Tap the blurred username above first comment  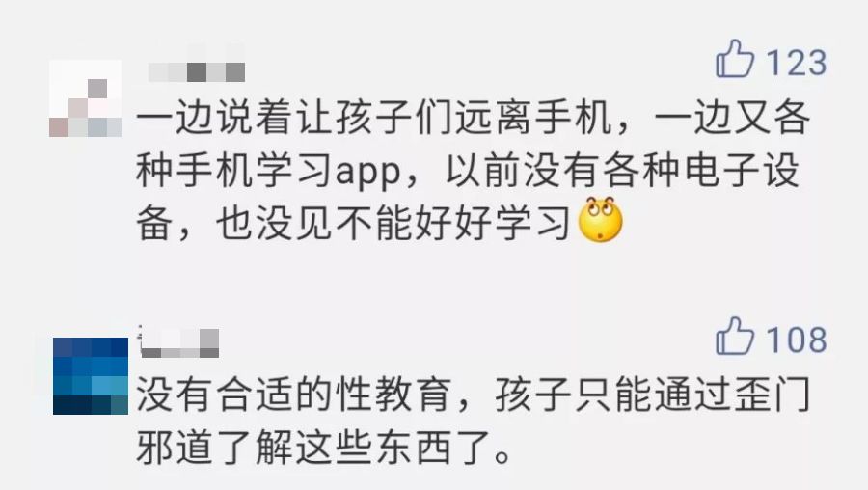197,72
